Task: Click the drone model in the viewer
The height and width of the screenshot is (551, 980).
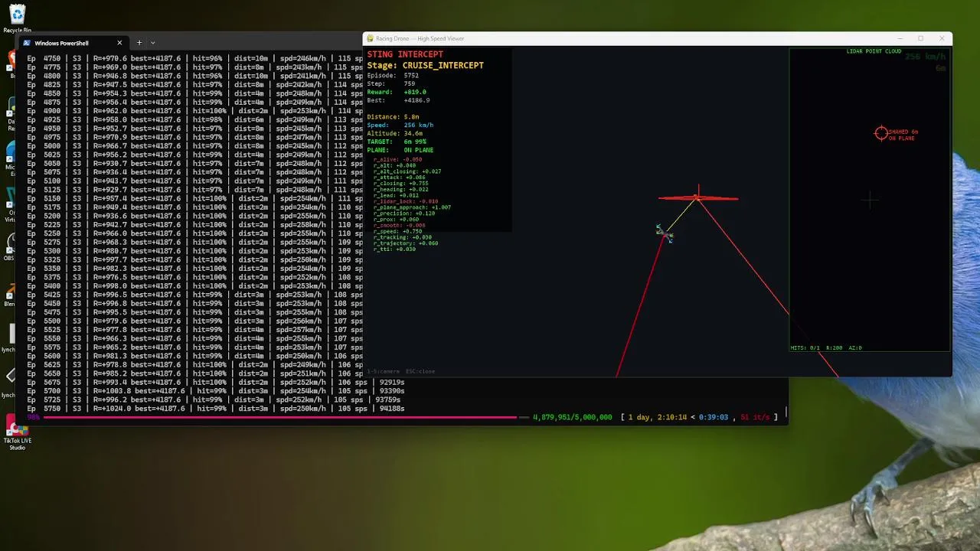Action: [x=665, y=233]
